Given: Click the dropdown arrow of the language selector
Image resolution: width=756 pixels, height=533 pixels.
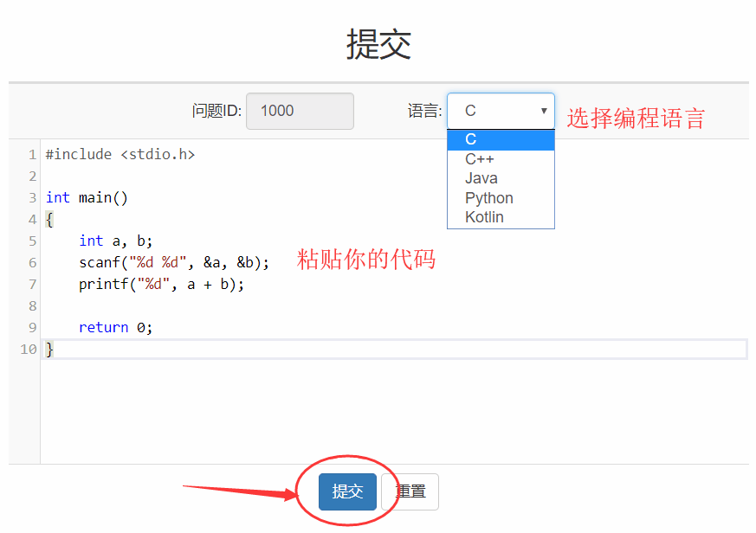Looking at the screenshot, I should coord(543,111).
